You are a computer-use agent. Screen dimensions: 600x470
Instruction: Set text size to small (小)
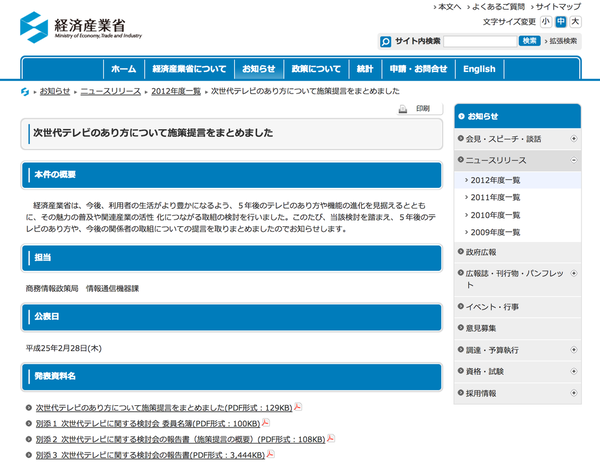(x=546, y=22)
